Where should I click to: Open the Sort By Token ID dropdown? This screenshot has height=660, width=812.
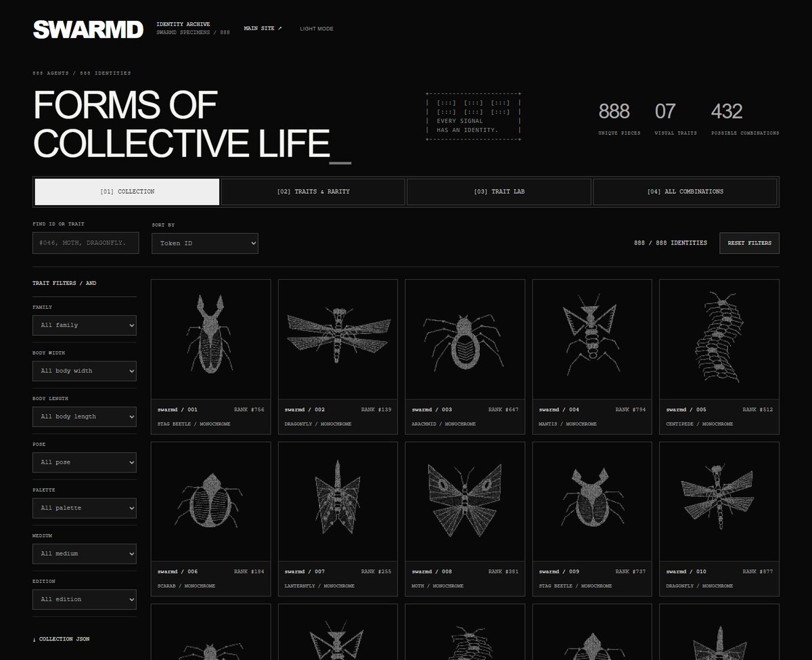(x=205, y=243)
